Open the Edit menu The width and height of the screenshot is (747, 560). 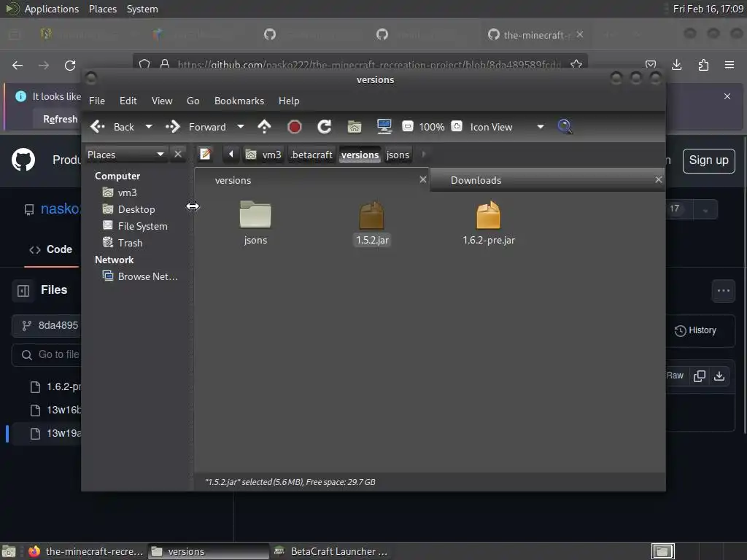point(128,101)
